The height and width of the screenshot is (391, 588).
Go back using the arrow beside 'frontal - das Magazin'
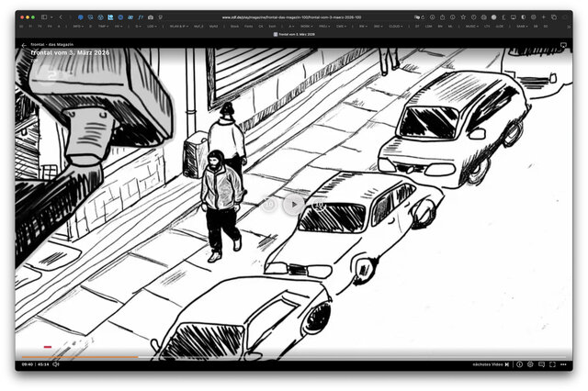point(24,45)
